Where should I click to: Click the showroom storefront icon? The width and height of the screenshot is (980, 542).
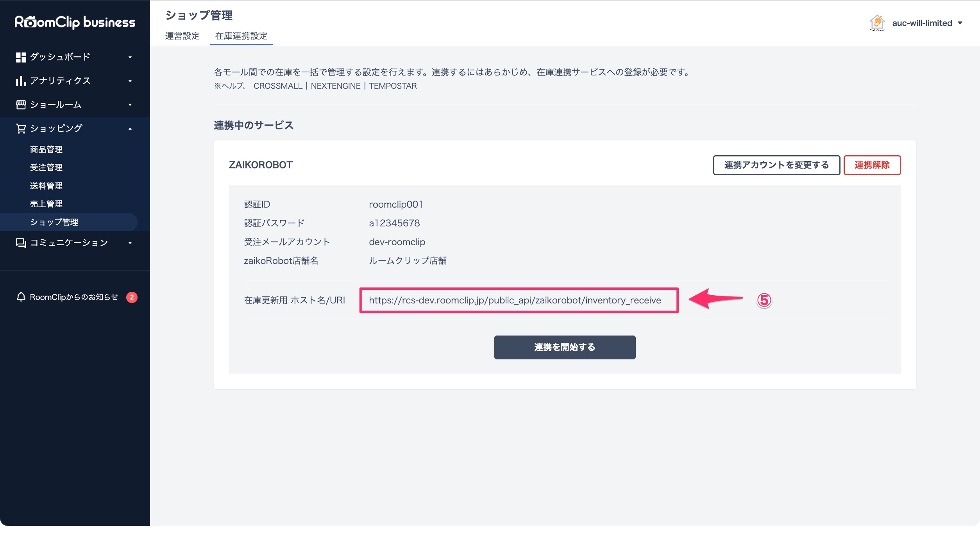21,104
